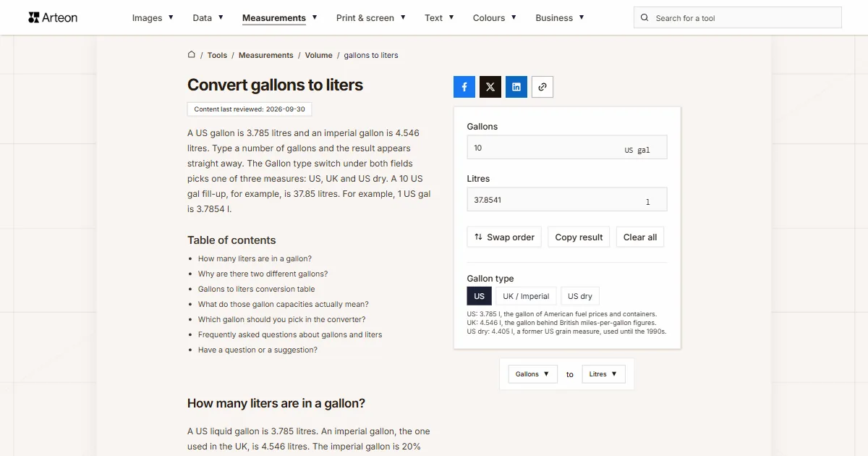Screen dimensions: 868x456
Task: Jump to 'How many liters are in a gallon?'
Action: click(255, 258)
